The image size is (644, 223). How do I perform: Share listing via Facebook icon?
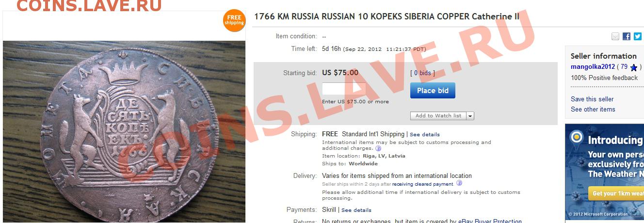(x=627, y=36)
